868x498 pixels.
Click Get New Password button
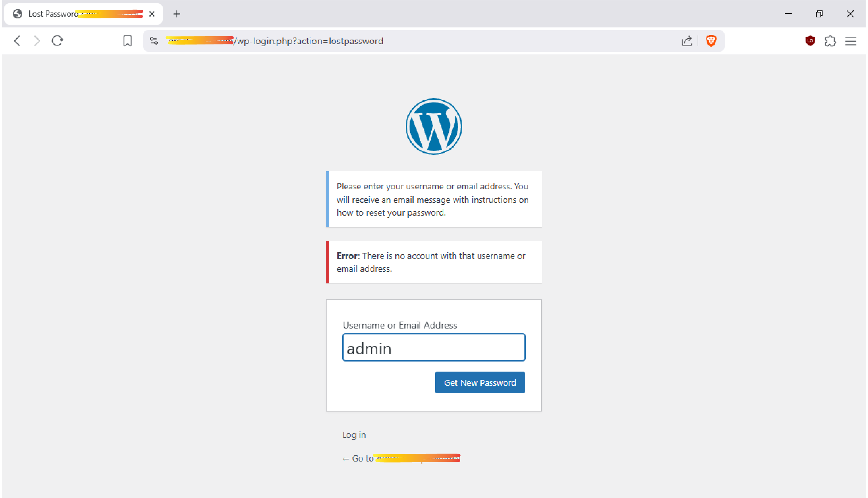pos(480,382)
